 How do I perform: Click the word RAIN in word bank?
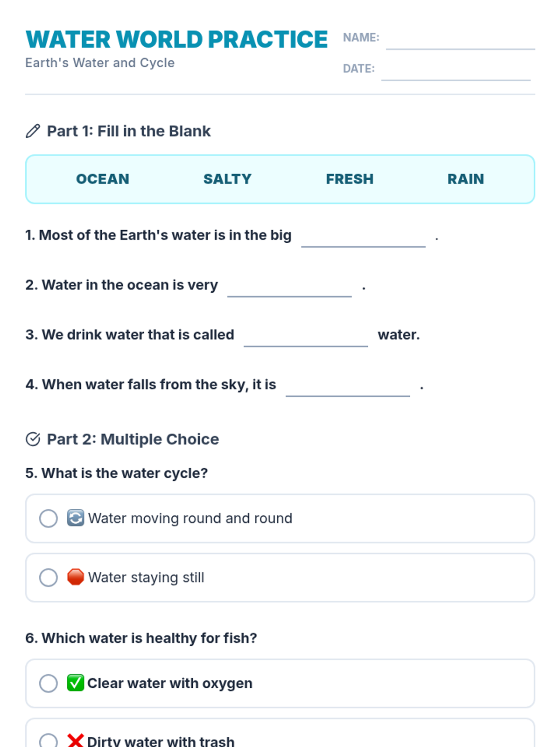click(465, 179)
